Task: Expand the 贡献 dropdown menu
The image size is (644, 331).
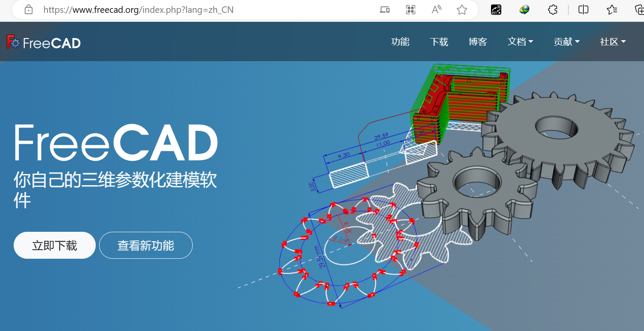Action: tap(567, 41)
